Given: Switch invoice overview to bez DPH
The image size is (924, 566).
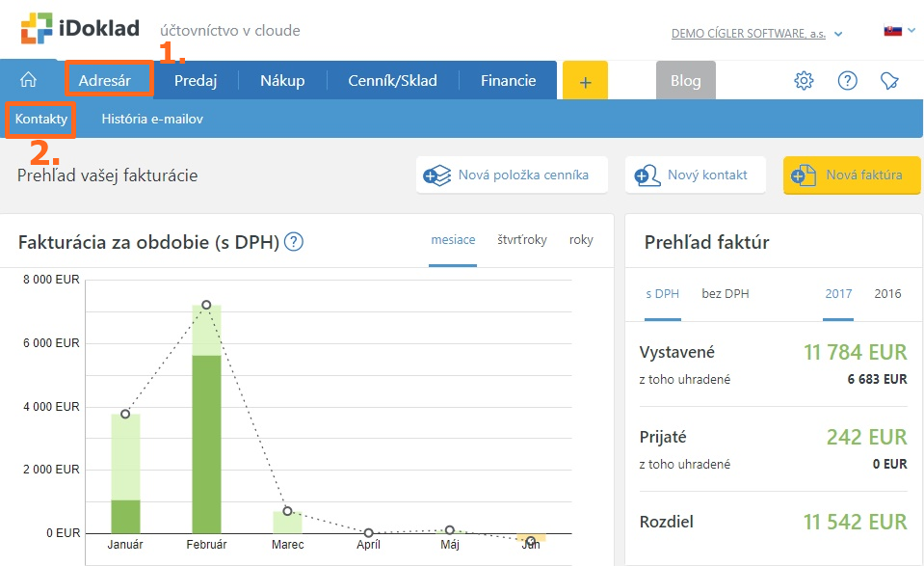Looking at the screenshot, I should tap(725, 293).
